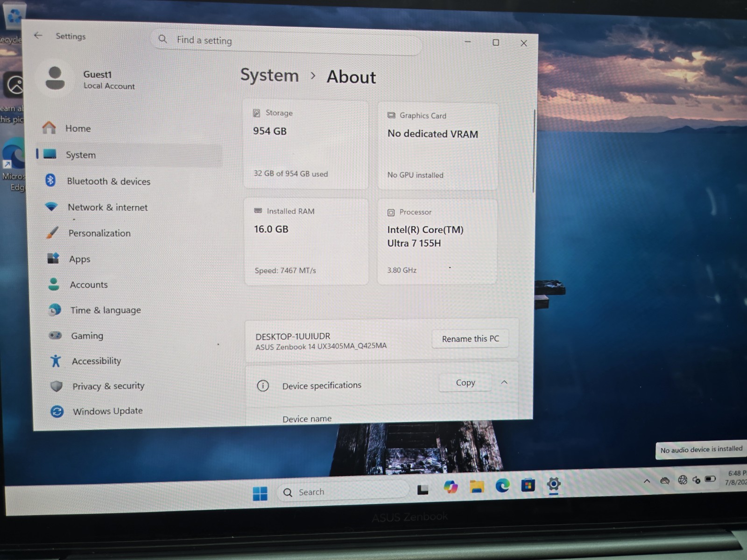Open the Storage card showing 954 GB

coord(306,144)
